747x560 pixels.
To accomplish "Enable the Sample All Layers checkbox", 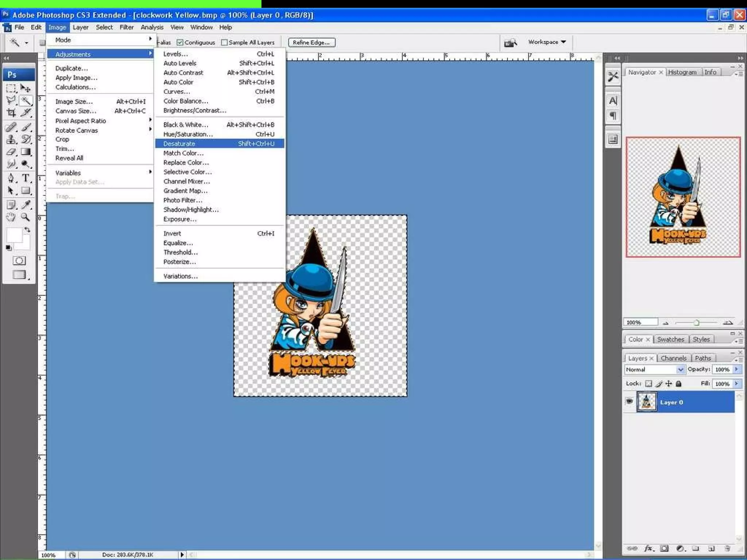I will (x=224, y=43).
